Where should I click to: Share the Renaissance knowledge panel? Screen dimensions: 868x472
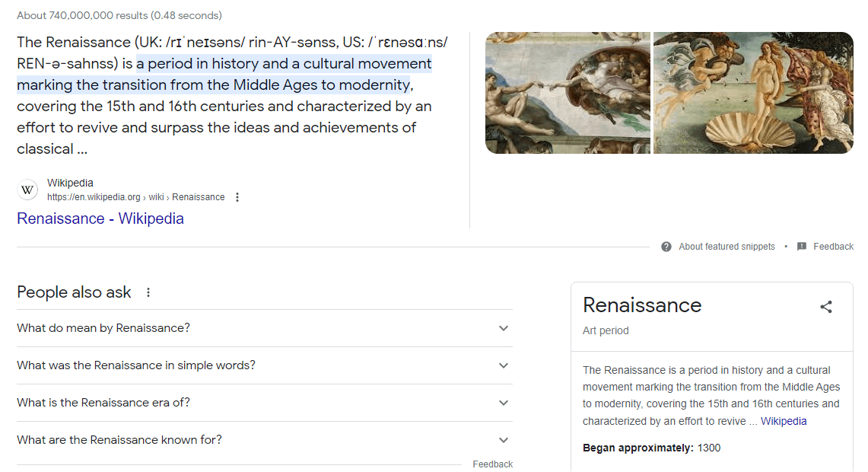click(826, 307)
